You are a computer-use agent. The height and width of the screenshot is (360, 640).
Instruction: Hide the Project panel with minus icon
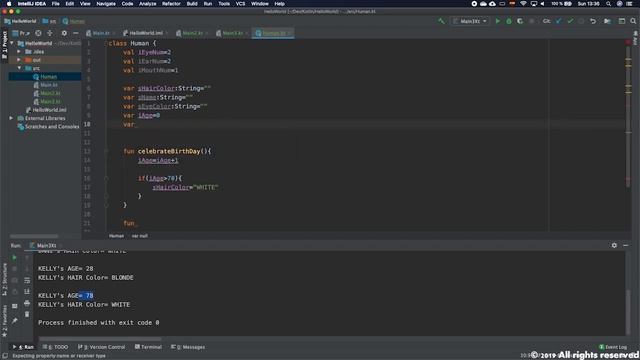pos(76,33)
